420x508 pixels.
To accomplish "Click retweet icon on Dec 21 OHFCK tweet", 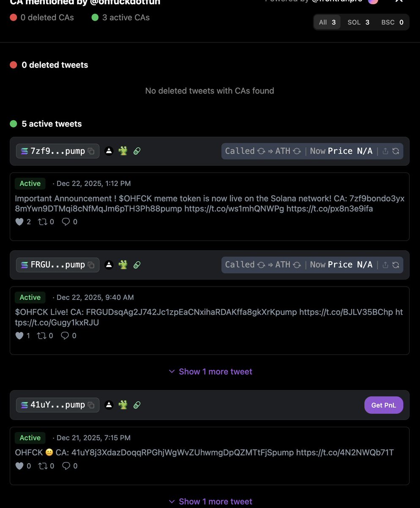I will (42, 466).
